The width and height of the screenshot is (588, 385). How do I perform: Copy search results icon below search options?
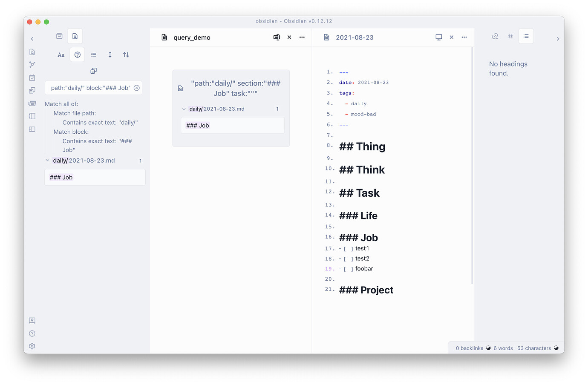(x=94, y=71)
